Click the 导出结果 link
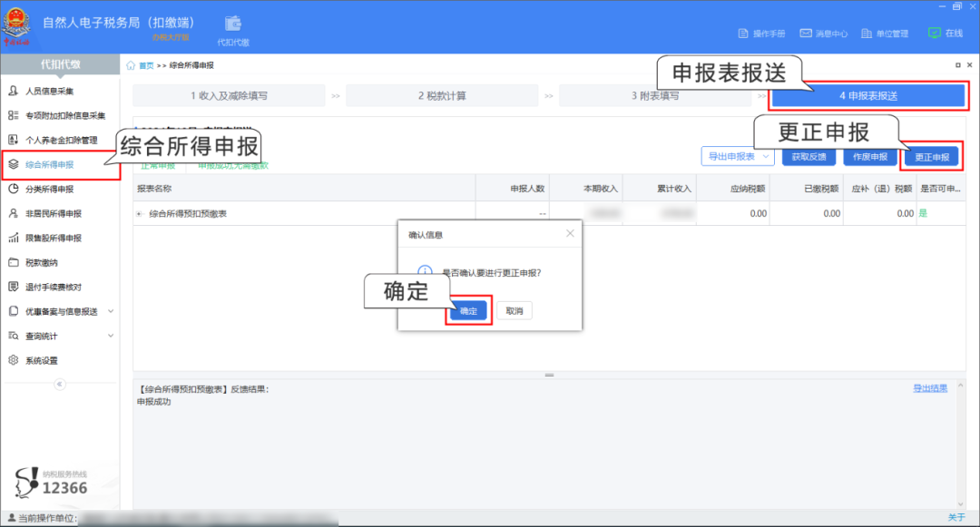The width and height of the screenshot is (980, 527). (x=930, y=386)
